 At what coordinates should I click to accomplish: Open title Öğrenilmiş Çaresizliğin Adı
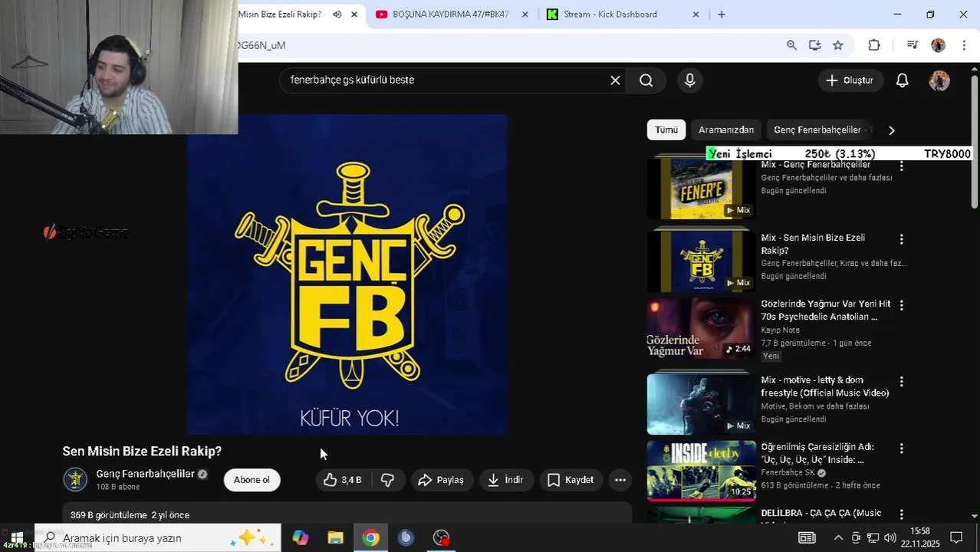pos(817,453)
